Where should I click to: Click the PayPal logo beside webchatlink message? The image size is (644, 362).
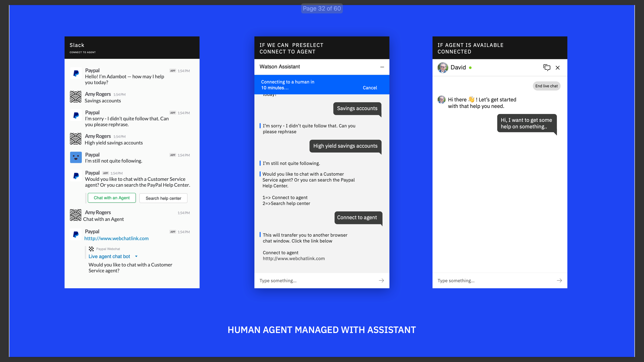75,234
